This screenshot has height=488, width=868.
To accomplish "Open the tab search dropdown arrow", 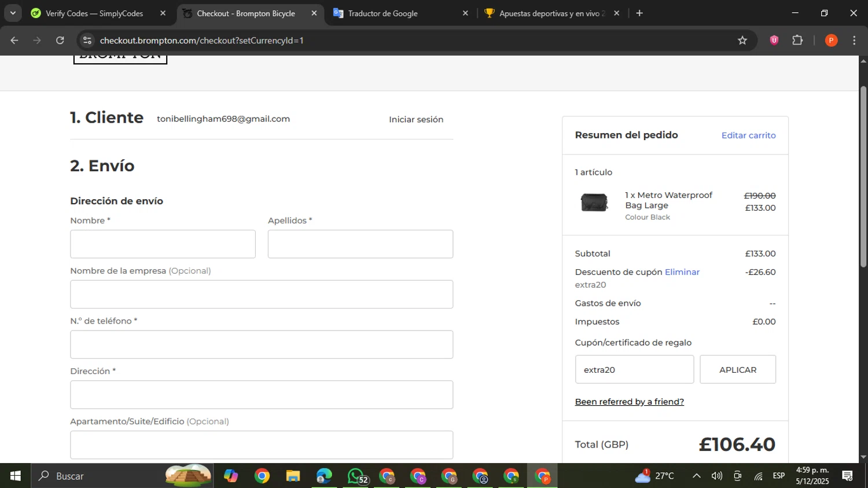I will coord(13,13).
